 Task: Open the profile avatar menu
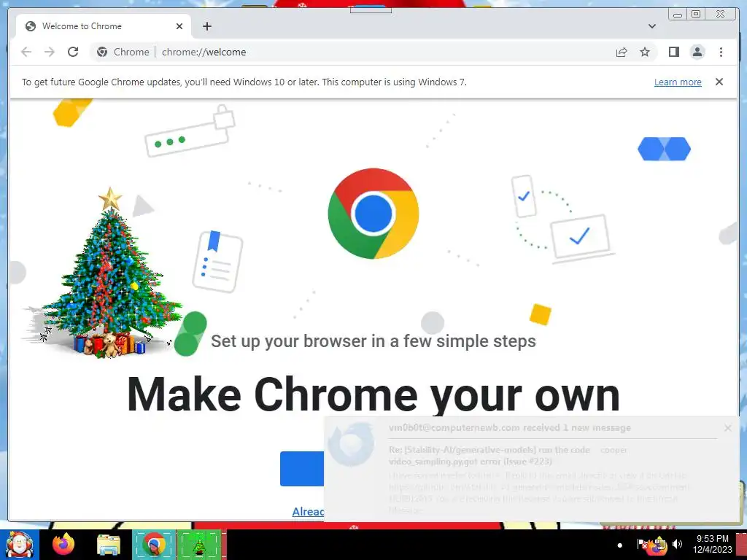coord(697,52)
